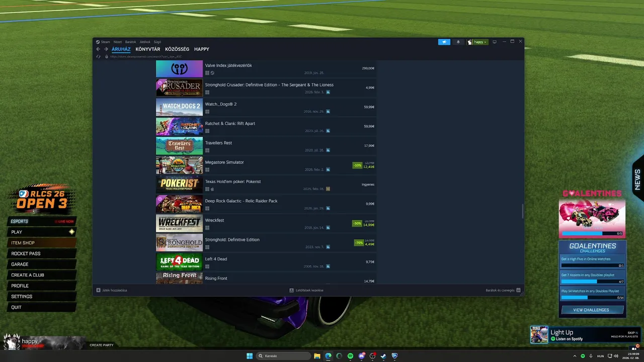This screenshot has height=362, width=644.
Task: Click the Left 4 Dead thumbnail
Action: (x=179, y=262)
